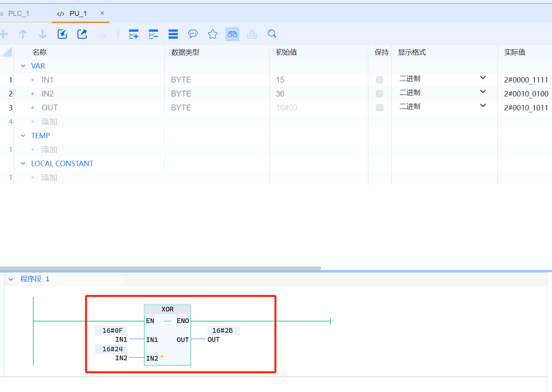Open display format dropdown for IN1
552x392 pixels.
pyautogui.click(x=483, y=78)
